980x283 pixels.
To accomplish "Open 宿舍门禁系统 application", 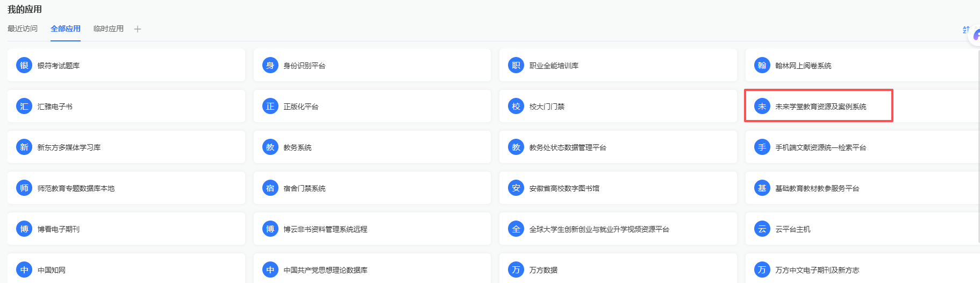I will tap(304, 188).
